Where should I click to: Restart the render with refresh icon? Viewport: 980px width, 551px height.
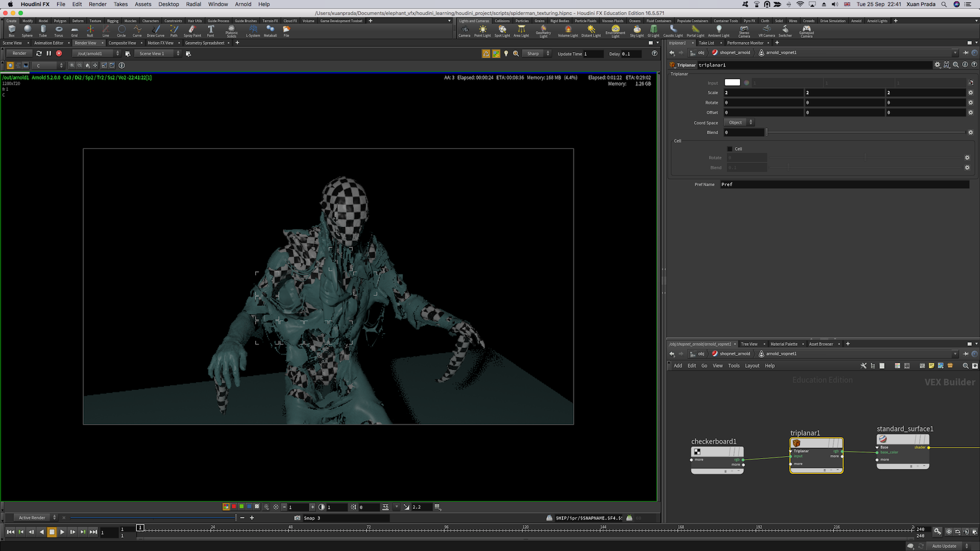(x=39, y=54)
